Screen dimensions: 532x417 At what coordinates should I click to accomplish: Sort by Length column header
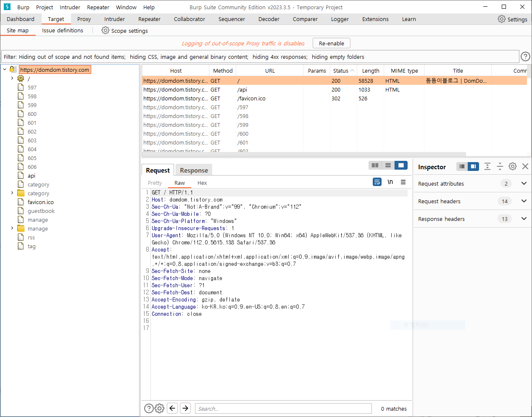(370, 71)
